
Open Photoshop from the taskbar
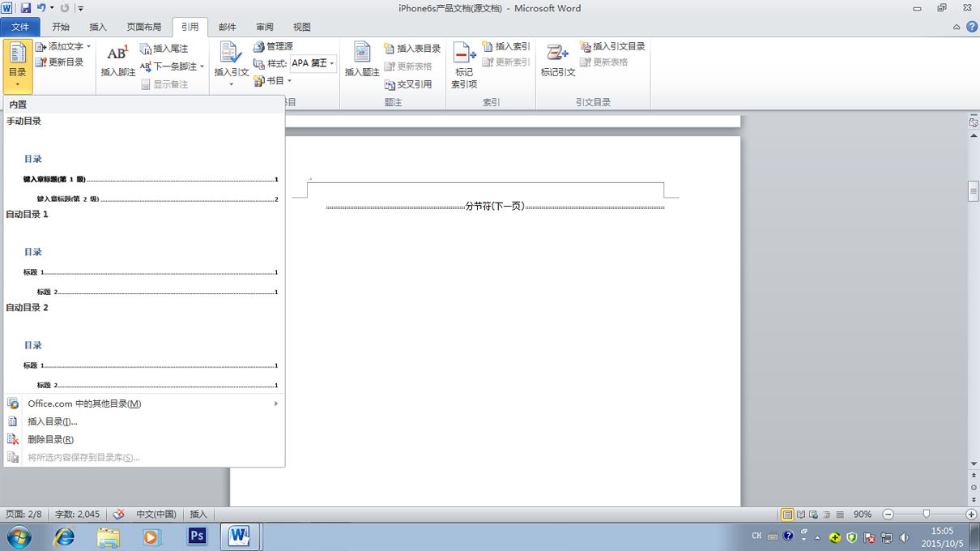197,536
